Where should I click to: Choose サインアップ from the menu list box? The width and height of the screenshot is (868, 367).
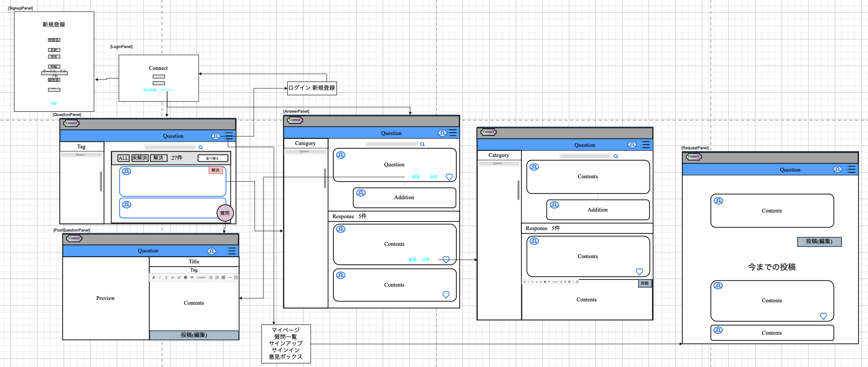(286, 343)
